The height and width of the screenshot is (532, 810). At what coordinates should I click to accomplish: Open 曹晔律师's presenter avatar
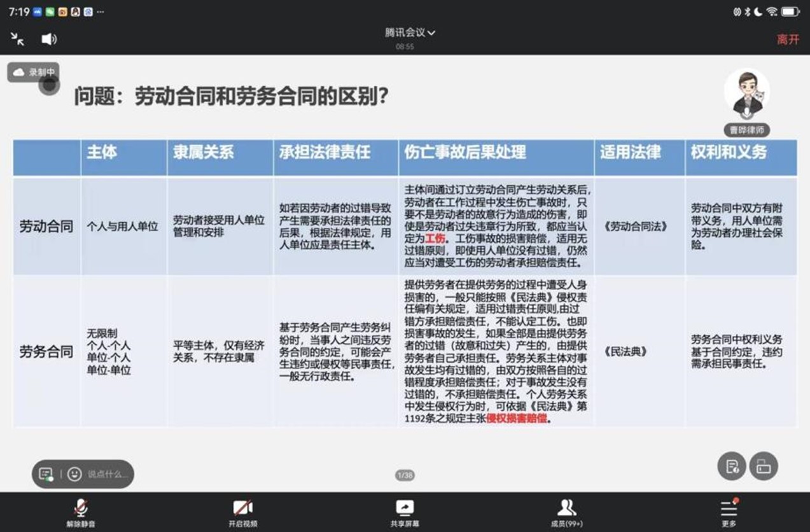746,93
